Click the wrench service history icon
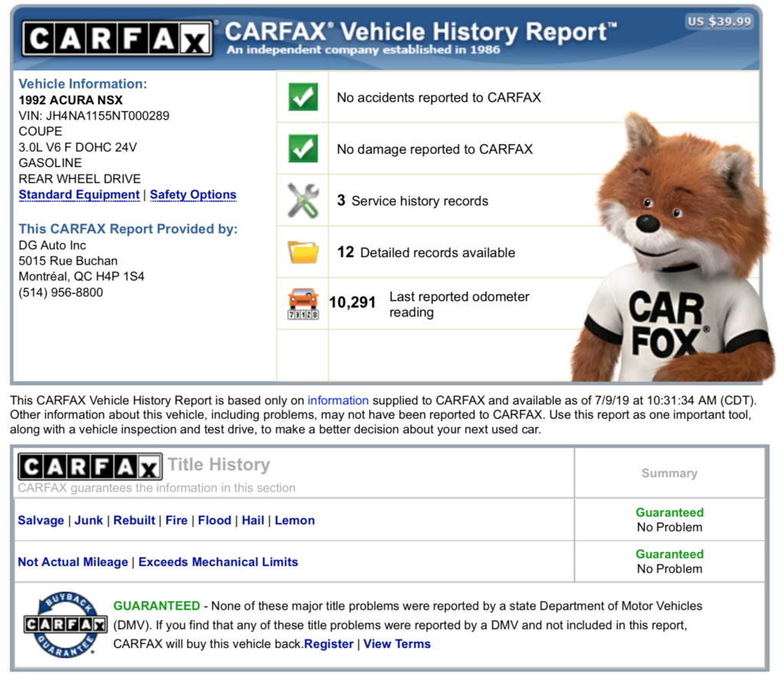This screenshot has height=680, width=784. click(303, 201)
